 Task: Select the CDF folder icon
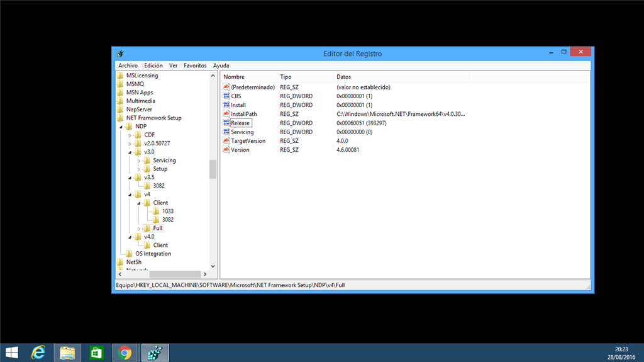tap(138, 135)
